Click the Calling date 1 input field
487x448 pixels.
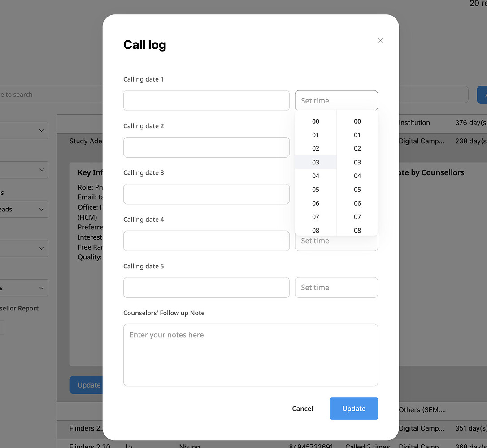[206, 100]
